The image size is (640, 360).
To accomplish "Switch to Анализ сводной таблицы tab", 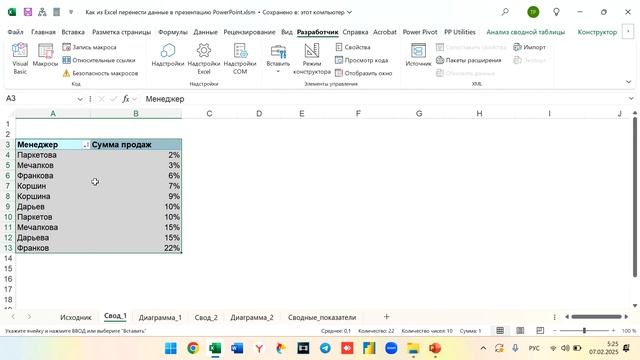I will pos(525,32).
